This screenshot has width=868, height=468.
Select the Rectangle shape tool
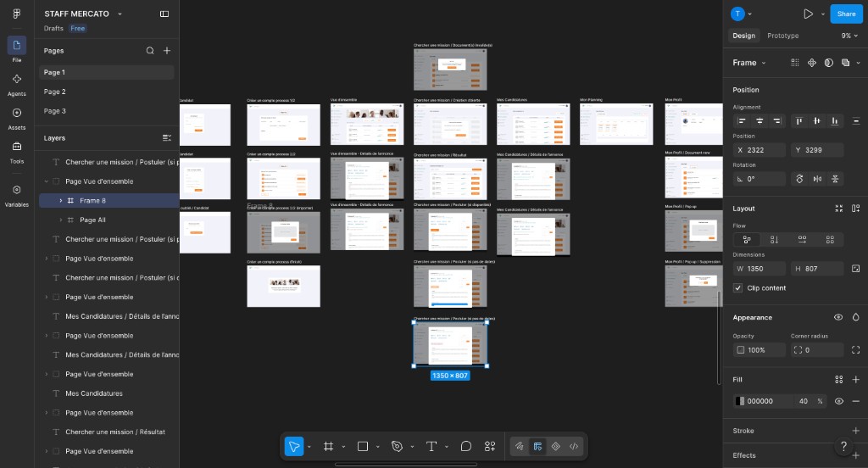pyautogui.click(x=363, y=447)
